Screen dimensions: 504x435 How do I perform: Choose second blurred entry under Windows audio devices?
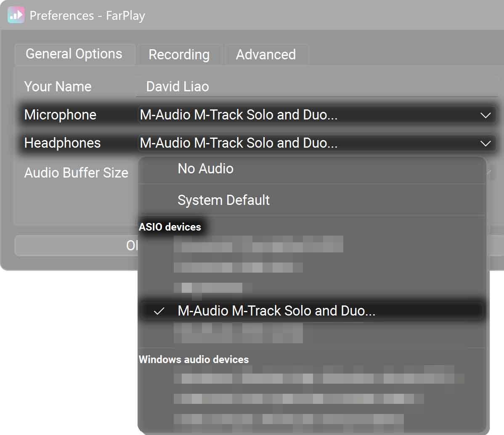tap(299, 398)
